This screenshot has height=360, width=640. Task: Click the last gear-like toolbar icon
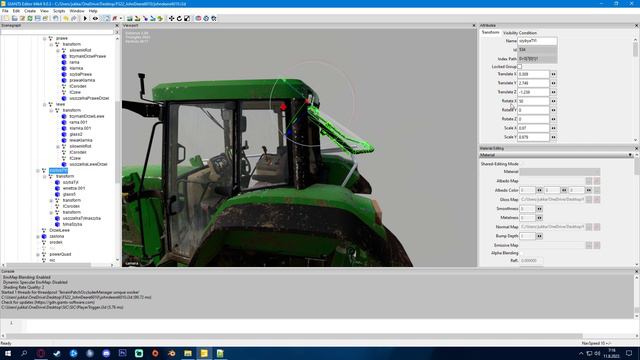214,18
